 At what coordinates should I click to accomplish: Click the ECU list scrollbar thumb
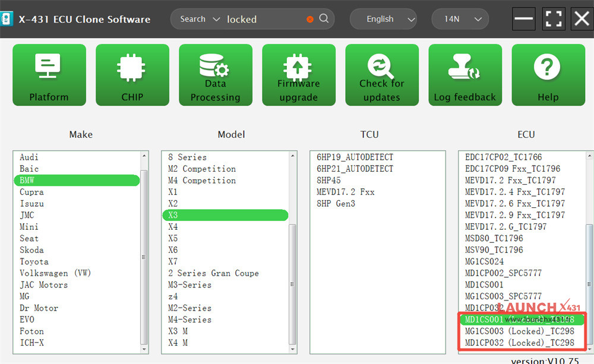click(x=589, y=284)
